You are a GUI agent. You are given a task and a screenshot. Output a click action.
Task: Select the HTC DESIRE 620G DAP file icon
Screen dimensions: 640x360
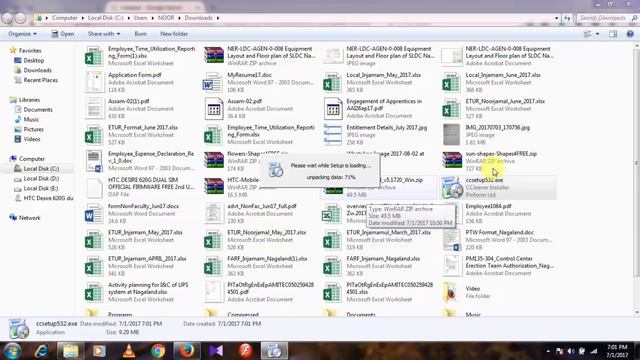pyautogui.click(x=94, y=187)
